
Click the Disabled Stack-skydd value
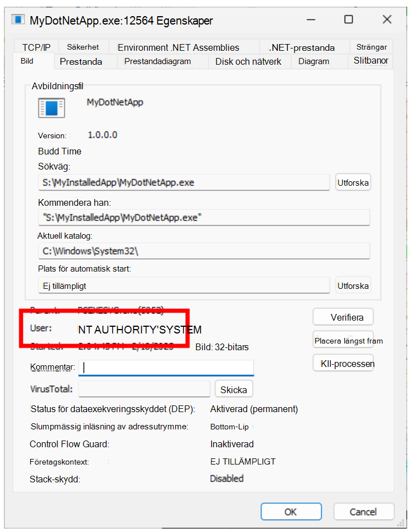pyautogui.click(x=226, y=478)
